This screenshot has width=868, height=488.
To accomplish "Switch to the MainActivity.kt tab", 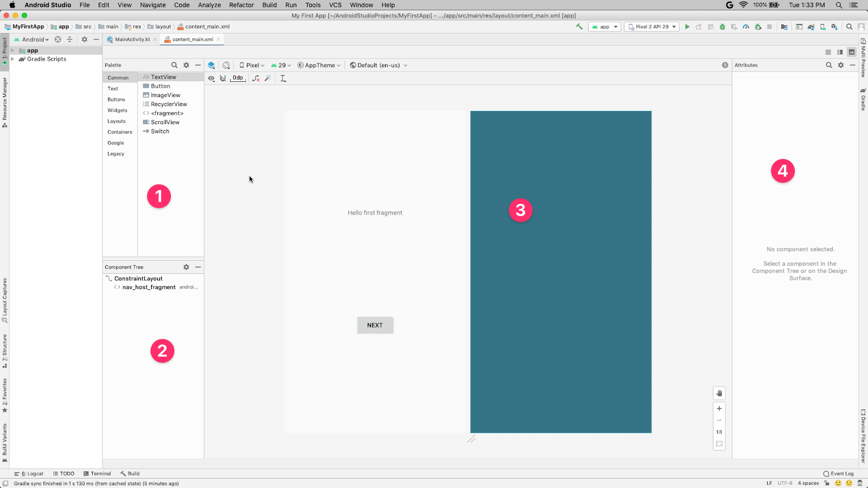I will pos(132,40).
